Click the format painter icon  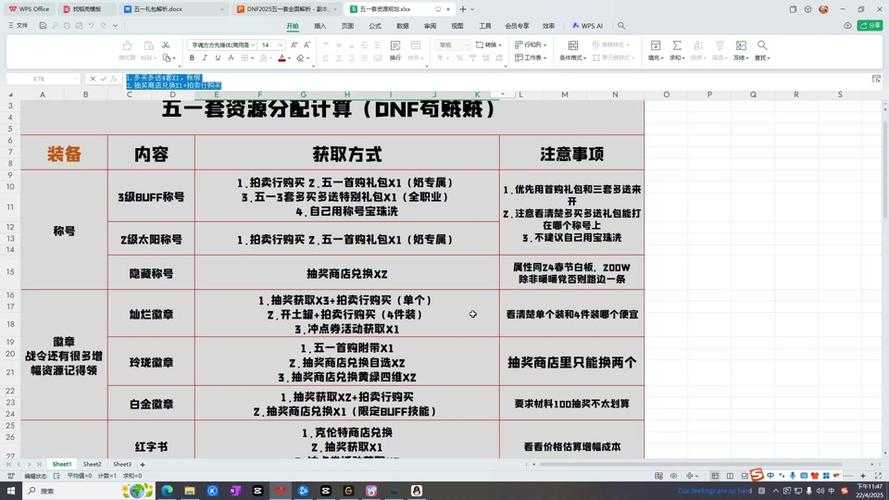[126, 45]
